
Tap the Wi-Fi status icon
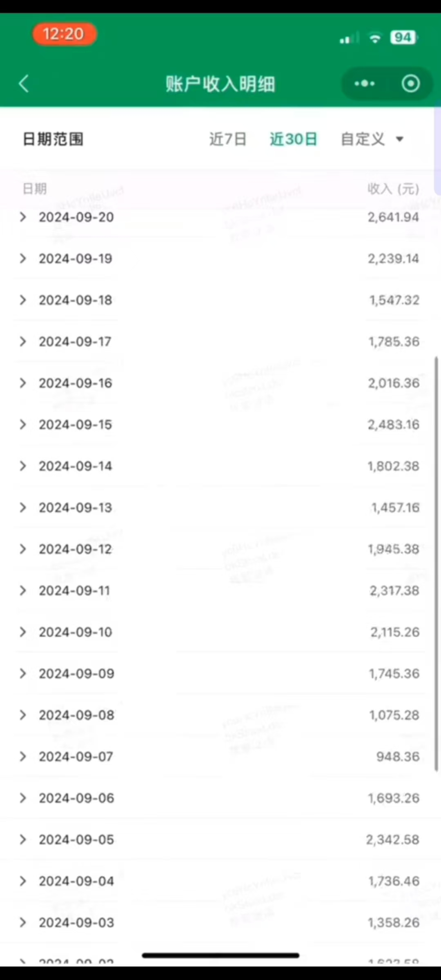pyautogui.click(x=375, y=38)
